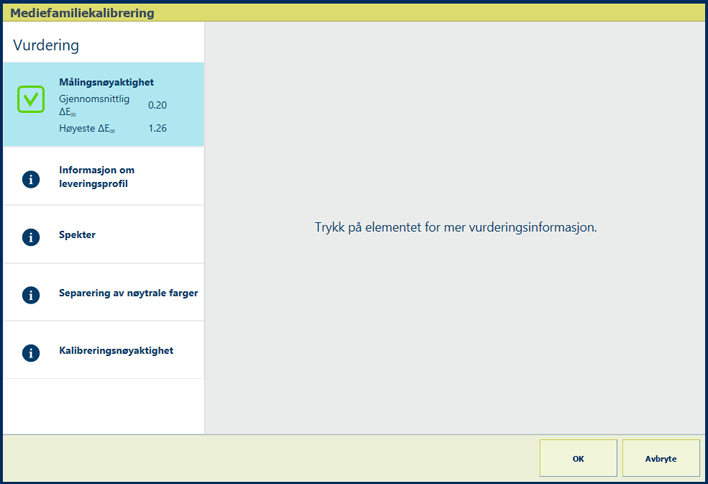Click the Mediefamiliekalibrering title text

[x=82, y=13]
